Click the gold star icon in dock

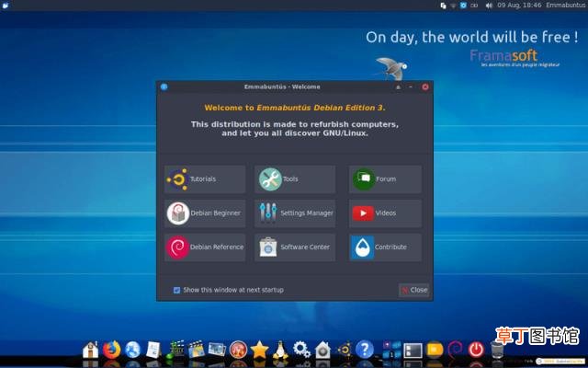pos(259,350)
